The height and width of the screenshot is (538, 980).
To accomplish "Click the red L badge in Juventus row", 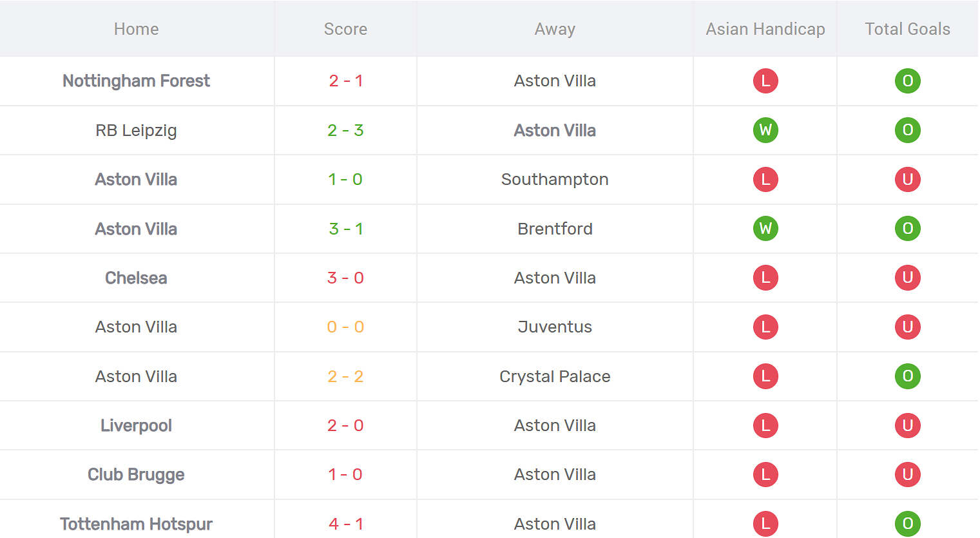I will click(765, 327).
